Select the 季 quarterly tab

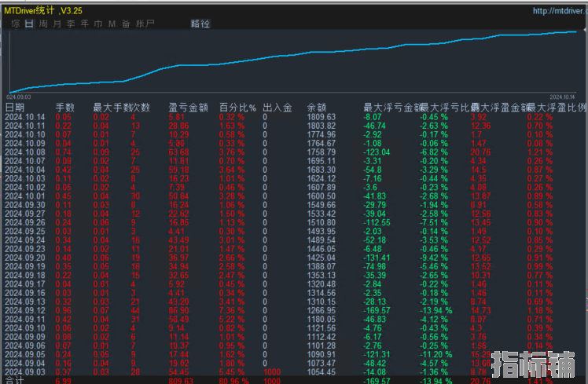pos(71,24)
